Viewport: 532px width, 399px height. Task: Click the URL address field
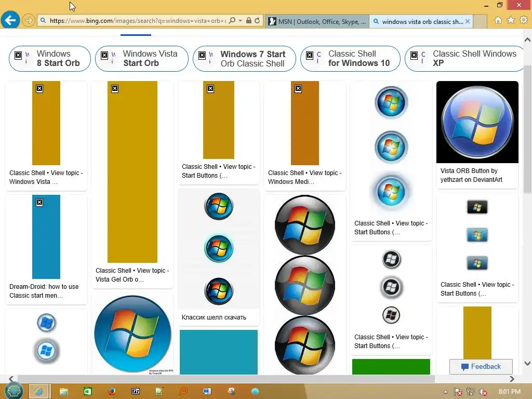(x=137, y=21)
